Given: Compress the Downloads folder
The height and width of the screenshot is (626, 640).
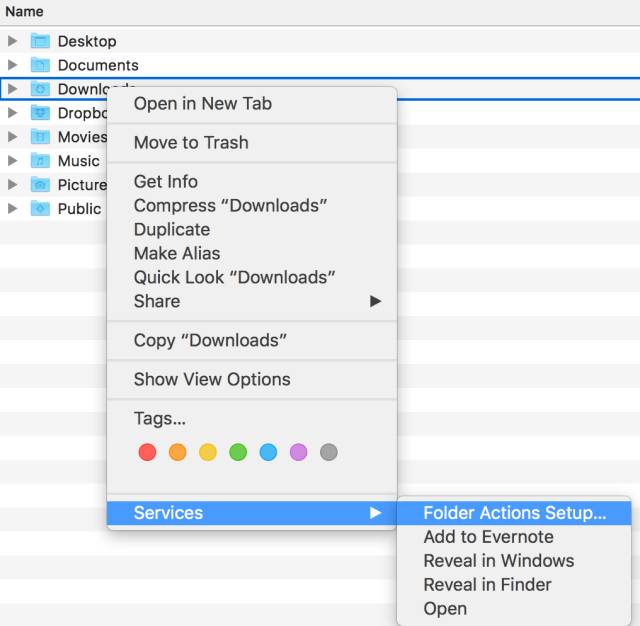Looking at the screenshot, I should coord(252,206).
